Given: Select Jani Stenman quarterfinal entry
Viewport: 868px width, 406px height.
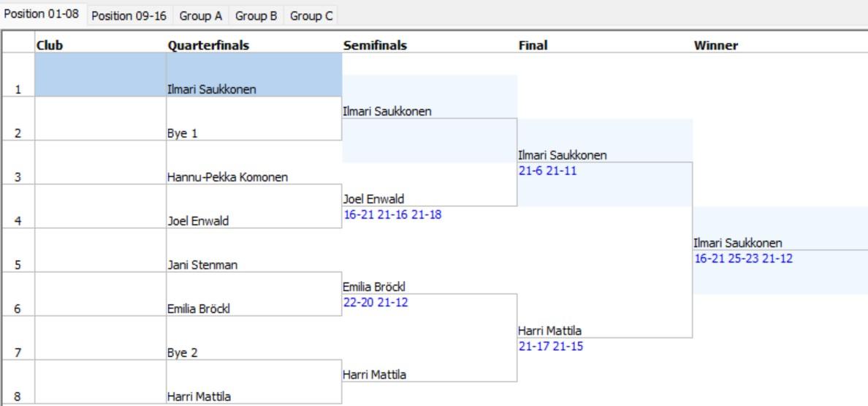Looking at the screenshot, I should point(198,265).
